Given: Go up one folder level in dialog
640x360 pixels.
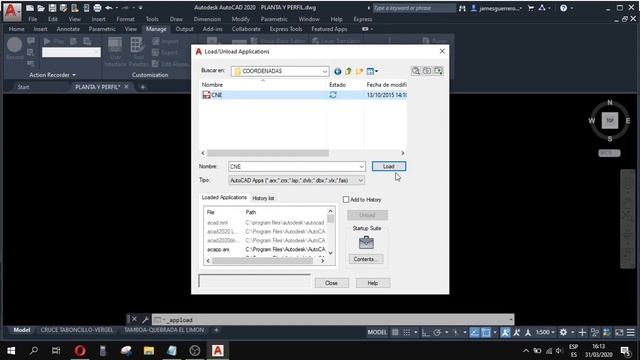Looking at the screenshot, I should (348, 71).
